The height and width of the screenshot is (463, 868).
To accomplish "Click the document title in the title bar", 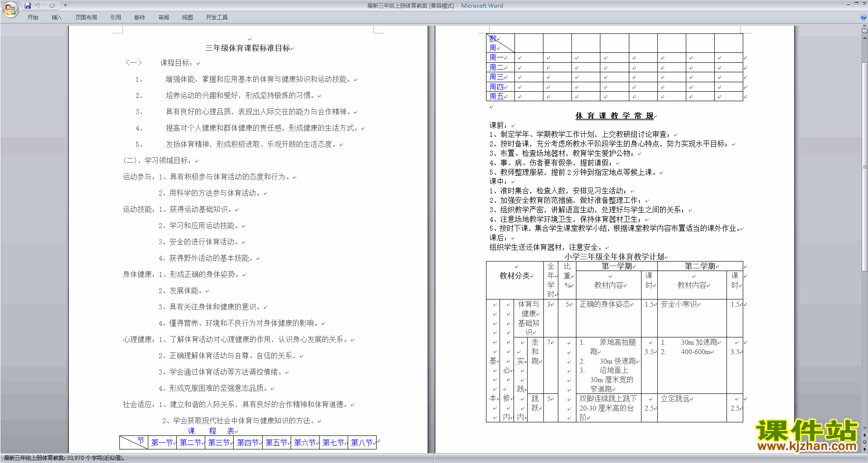I will click(x=435, y=5).
